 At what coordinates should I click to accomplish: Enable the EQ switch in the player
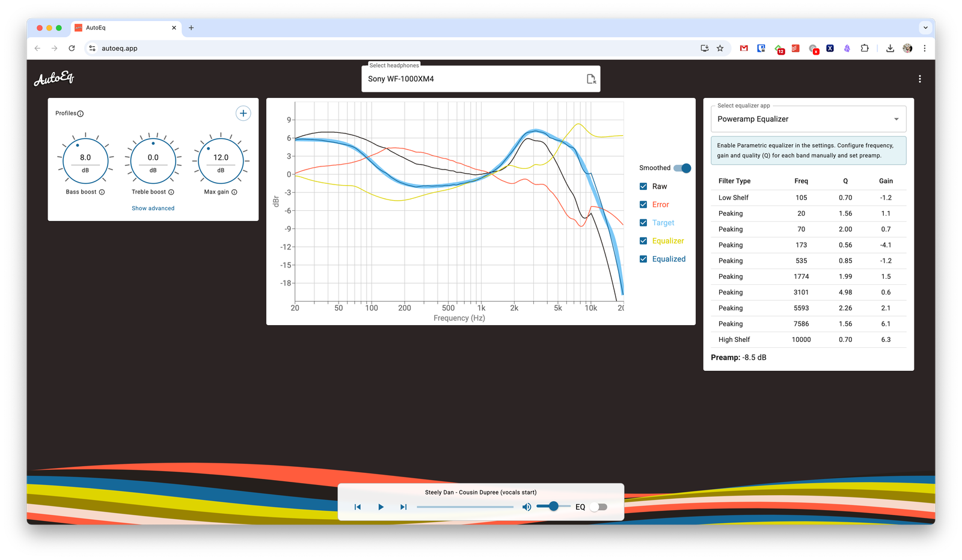click(598, 507)
